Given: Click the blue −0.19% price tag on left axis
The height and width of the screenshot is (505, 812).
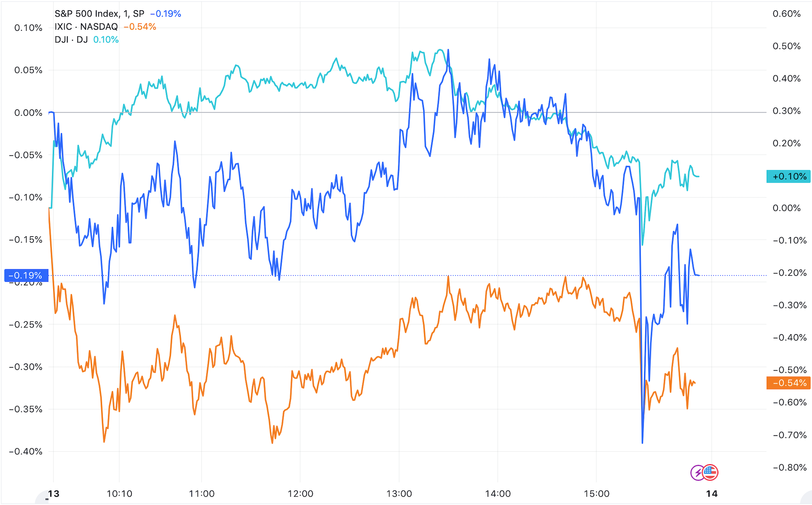Looking at the screenshot, I should click(x=26, y=275).
